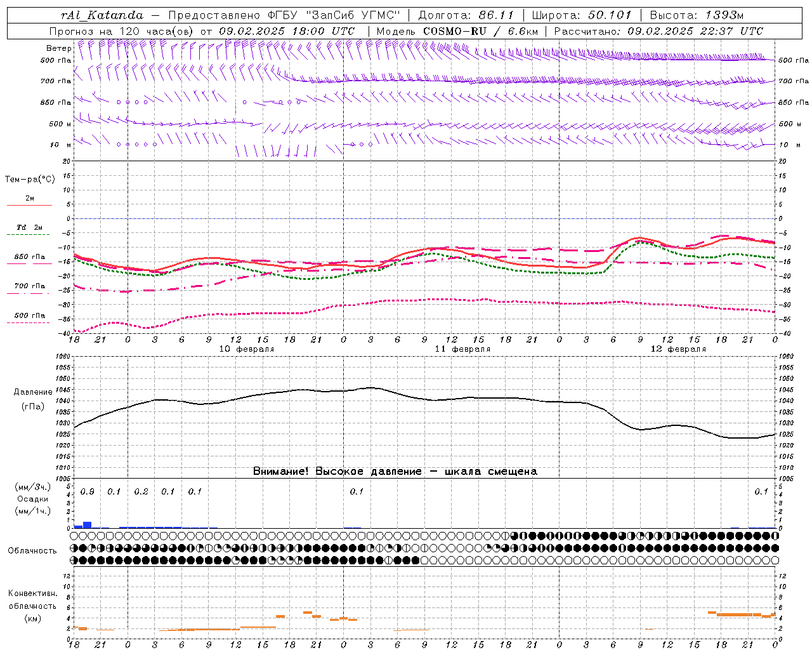Click the (мм/3ч.) precipitation unit label
Viewport: 812px width, 650px height.
click(32, 487)
